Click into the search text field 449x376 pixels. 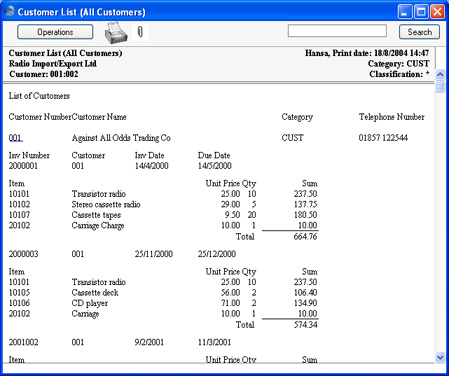tap(337, 31)
